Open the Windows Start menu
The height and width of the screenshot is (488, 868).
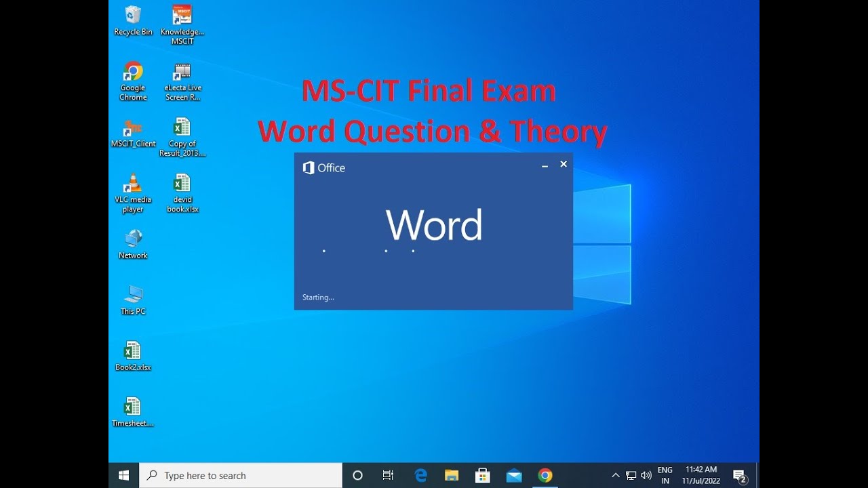click(123, 476)
